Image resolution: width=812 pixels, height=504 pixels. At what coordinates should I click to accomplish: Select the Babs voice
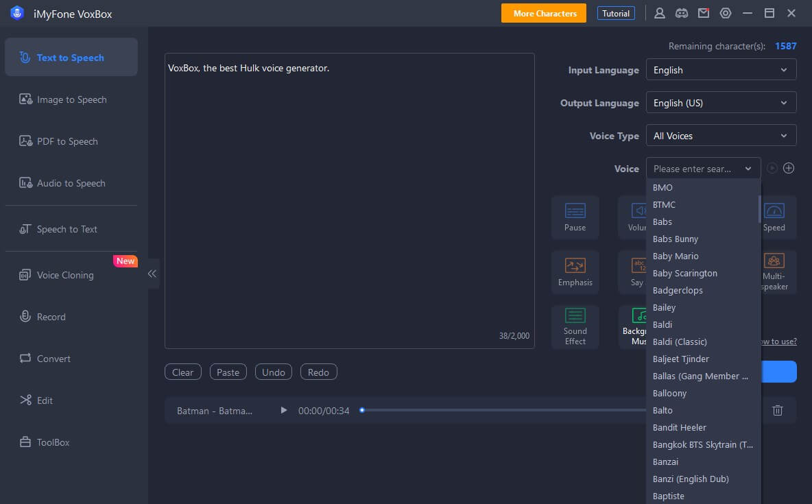pos(703,221)
